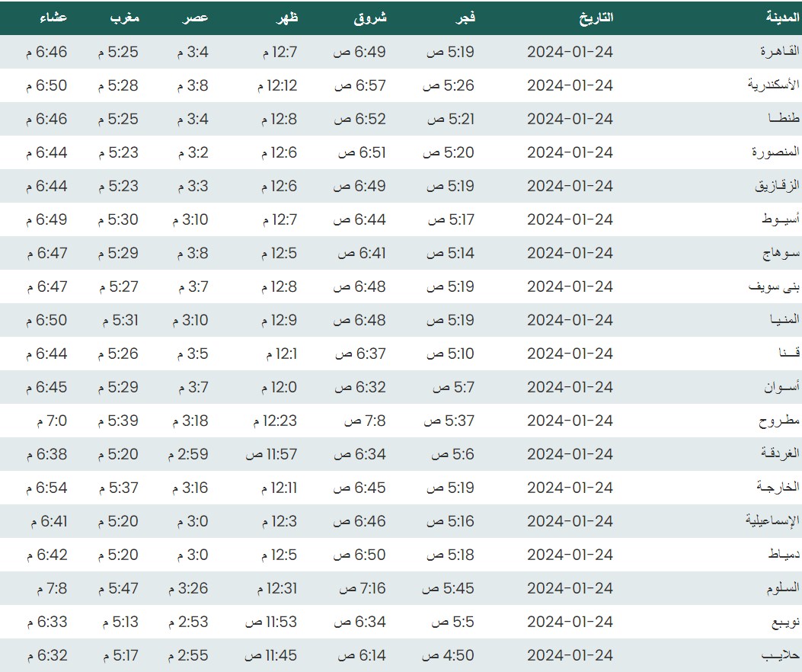
Task: Select the أسوان city name
Action: (x=781, y=387)
